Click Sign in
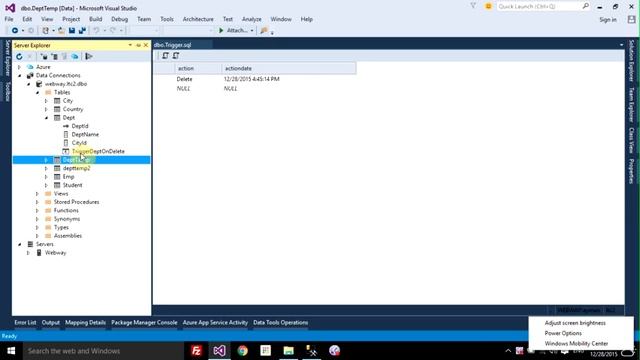The width and height of the screenshot is (640, 360). pyautogui.click(x=608, y=20)
